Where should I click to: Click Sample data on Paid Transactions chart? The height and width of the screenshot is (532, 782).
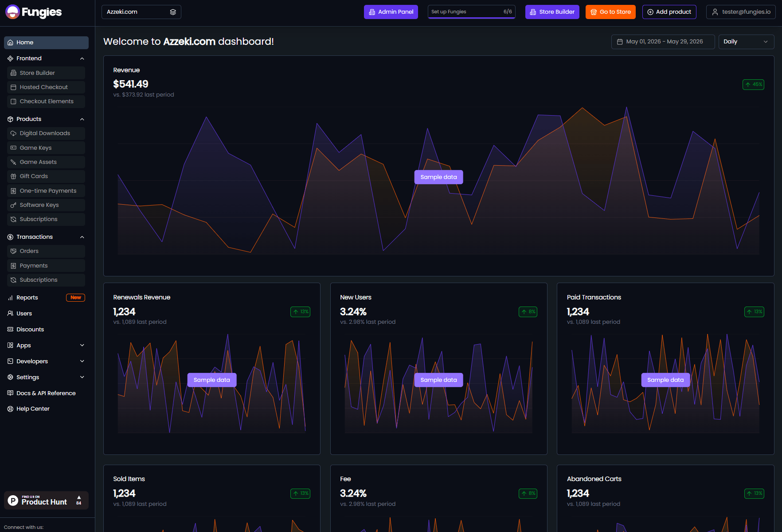(665, 380)
